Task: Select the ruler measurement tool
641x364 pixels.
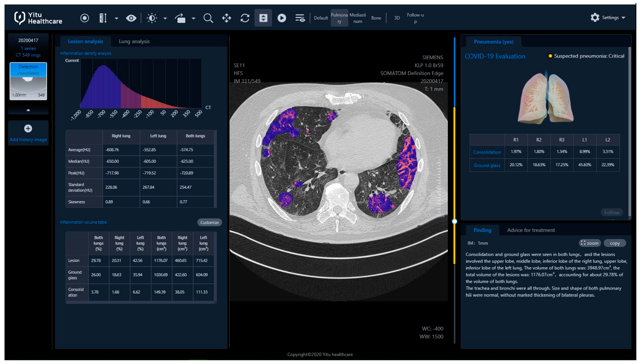Action: (x=103, y=18)
